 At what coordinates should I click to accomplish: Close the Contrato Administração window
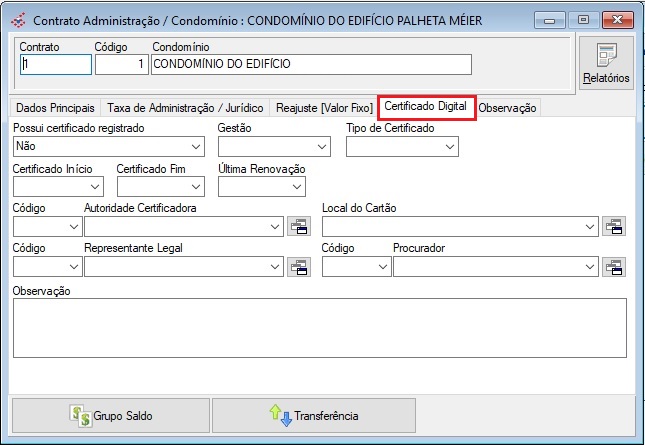coord(617,20)
